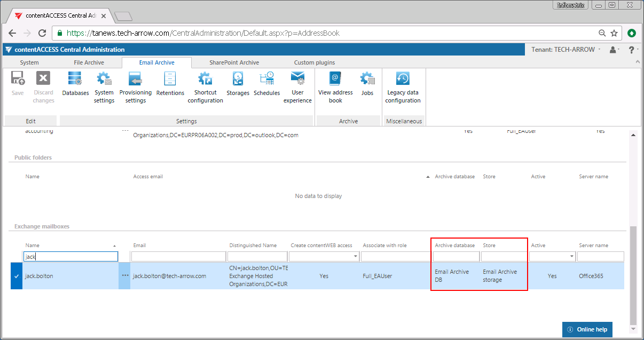Click the Server name filter input
The width and height of the screenshot is (644, 340).
tap(600, 257)
